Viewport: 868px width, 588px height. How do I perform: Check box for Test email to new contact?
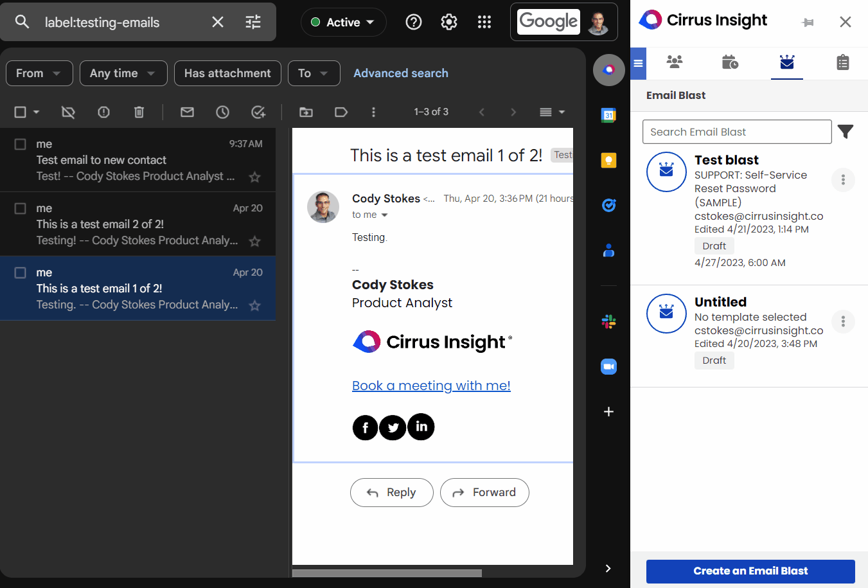click(x=21, y=144)
